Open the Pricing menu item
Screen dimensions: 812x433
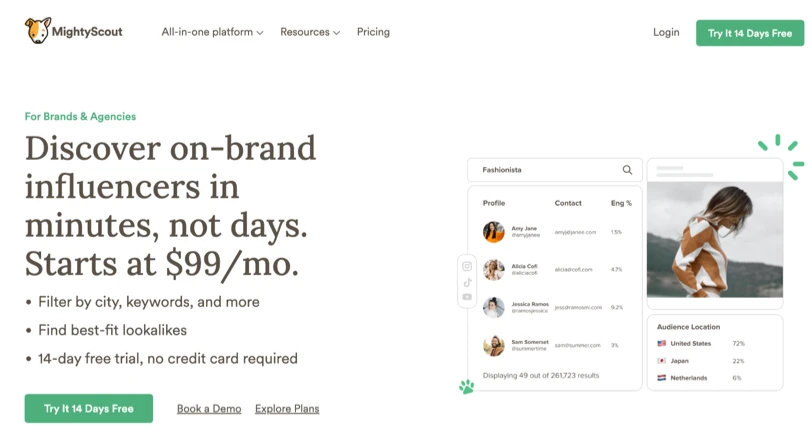(x=373, y=32)
